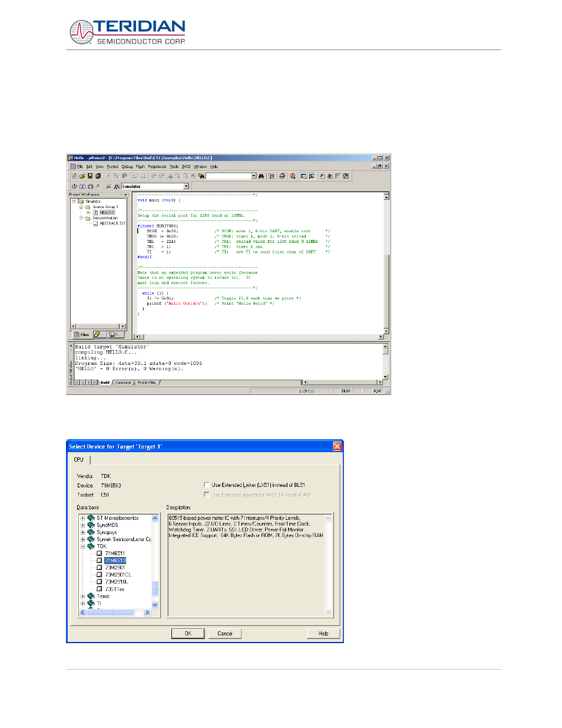Click the Paste toolbar icon
562x728 pixels.
click(124, 176)
